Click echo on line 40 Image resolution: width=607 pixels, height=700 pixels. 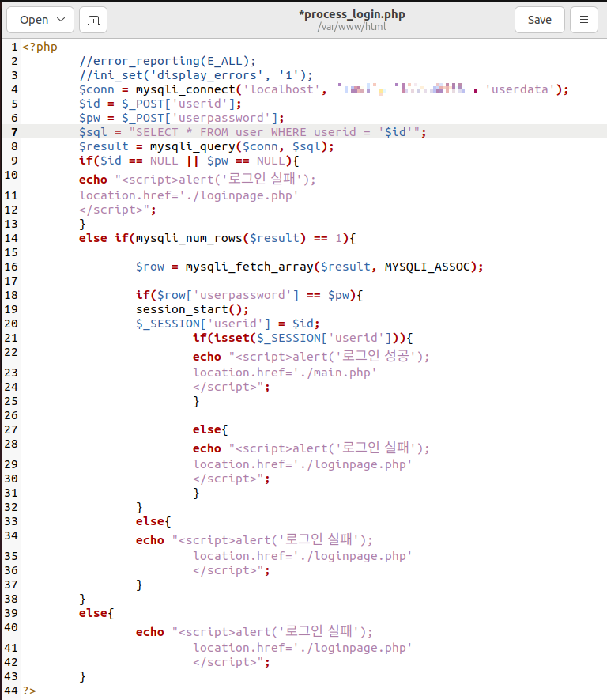pyautogui.click(x=150, y=632)
